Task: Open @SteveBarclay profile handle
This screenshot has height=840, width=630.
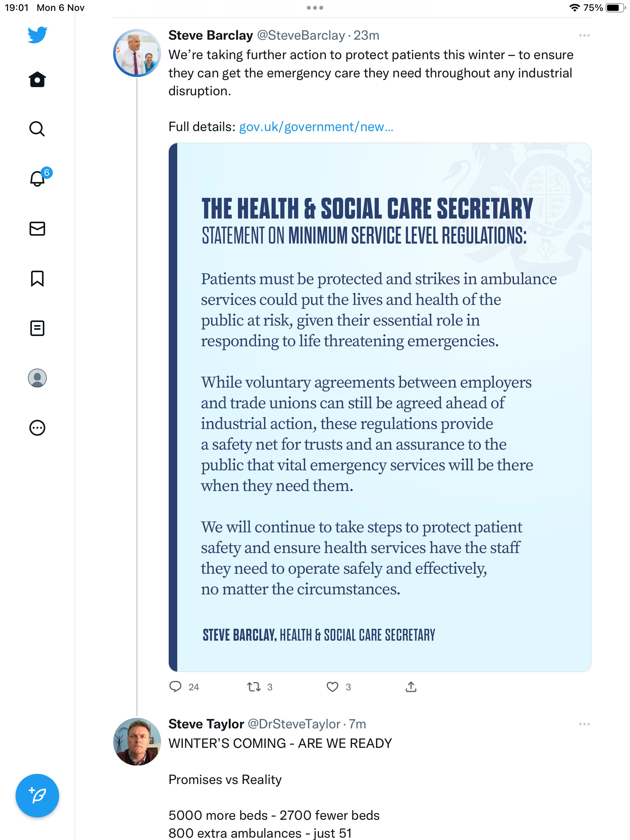Action: point(301,35)
